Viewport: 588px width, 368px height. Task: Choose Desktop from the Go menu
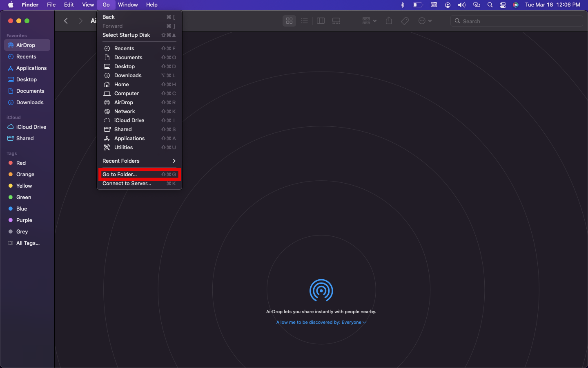(139, 66)
